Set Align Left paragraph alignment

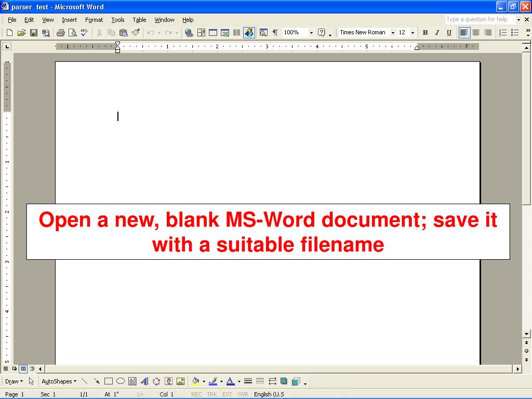(464, 33)
